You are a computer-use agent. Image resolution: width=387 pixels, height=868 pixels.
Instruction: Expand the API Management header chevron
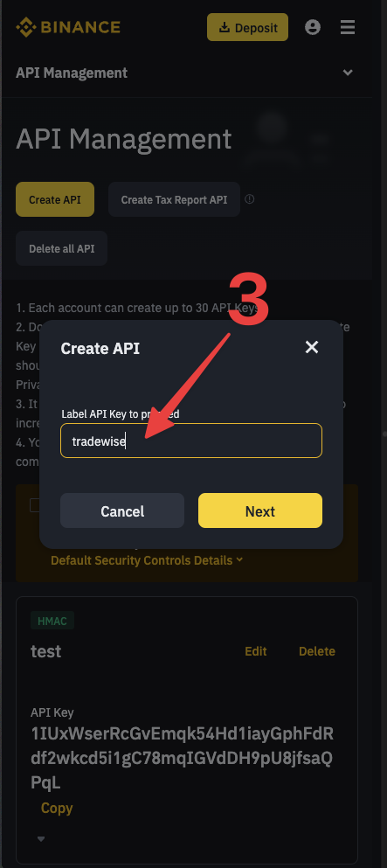click(348, 73)
